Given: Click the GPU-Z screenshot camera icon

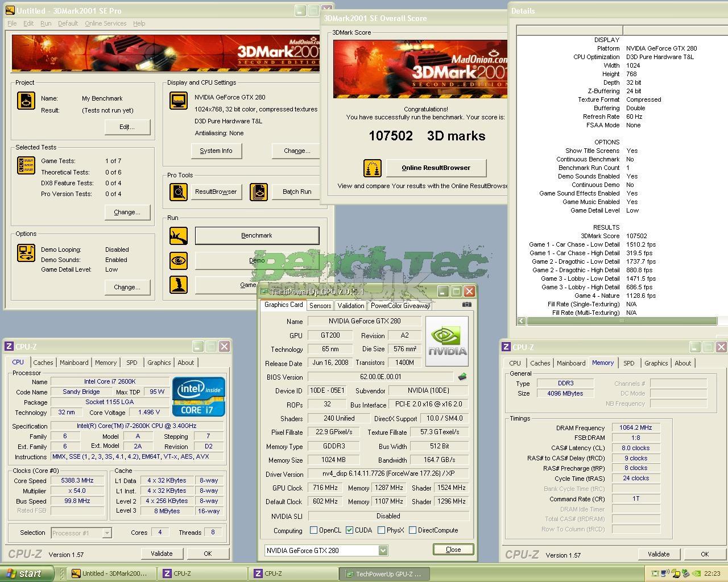Looking at the screenshot, I should tap(466, 305).
